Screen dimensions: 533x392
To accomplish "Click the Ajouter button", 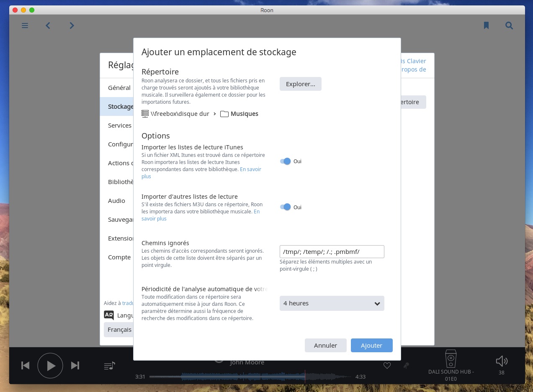I will pyautogui.click(x=372, y=346).
